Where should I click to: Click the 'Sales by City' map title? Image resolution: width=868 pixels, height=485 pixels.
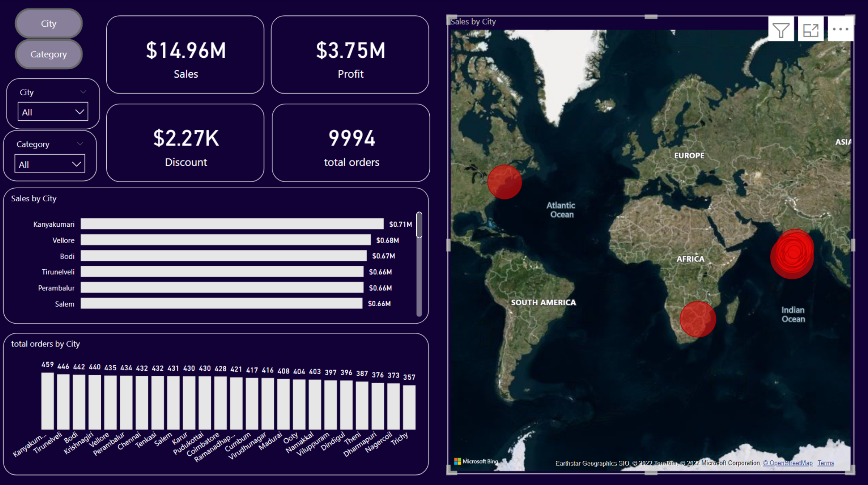click(473, 21)
